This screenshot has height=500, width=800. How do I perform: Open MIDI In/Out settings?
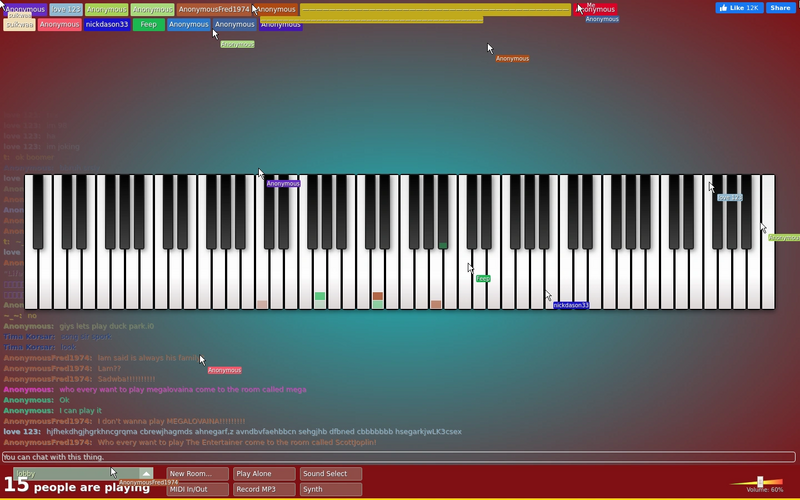click(x=197, y=489)
